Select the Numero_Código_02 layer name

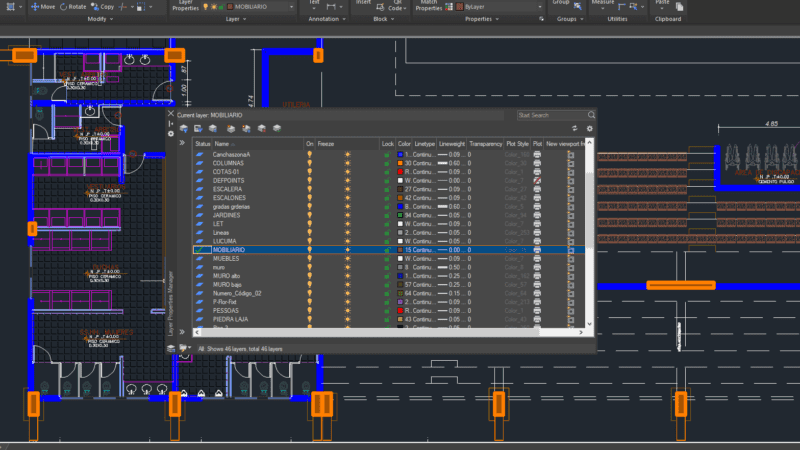click(237, 293)
